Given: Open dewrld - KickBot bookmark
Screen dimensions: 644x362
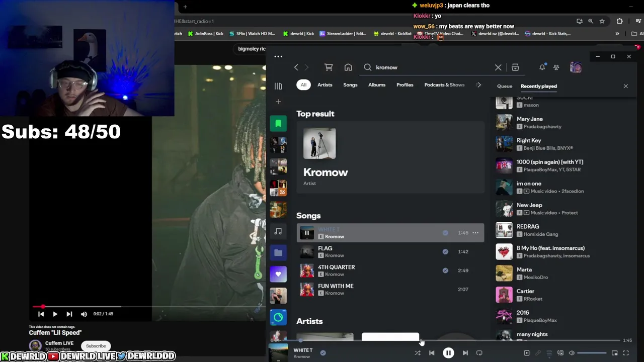Looking at the screenshot, I should pos(392,34).
